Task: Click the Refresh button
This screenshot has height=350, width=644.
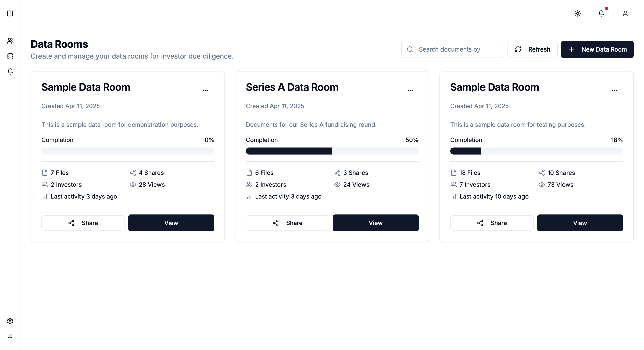Action: [532, 49]
